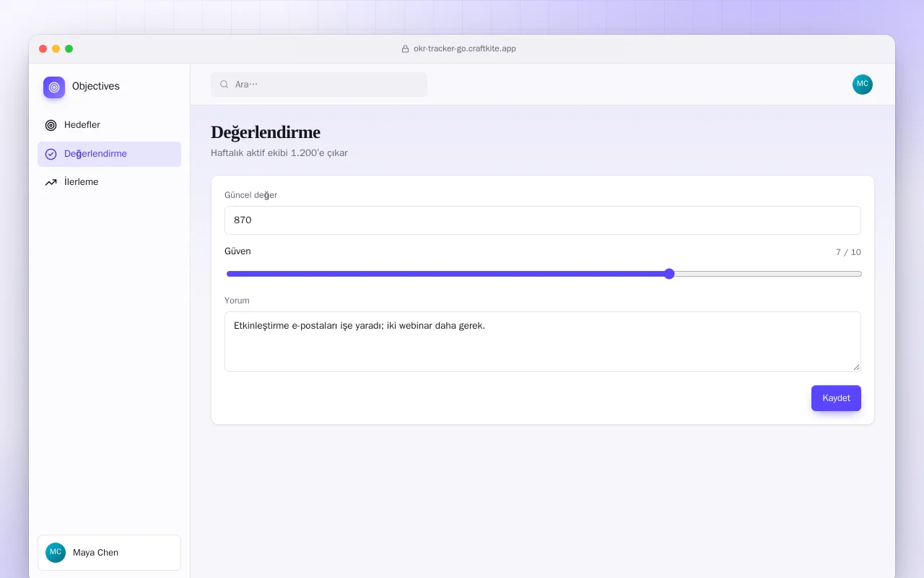The image size is (924, 578).
Task: Click the Güncel değer label
Action: (250, 195)
